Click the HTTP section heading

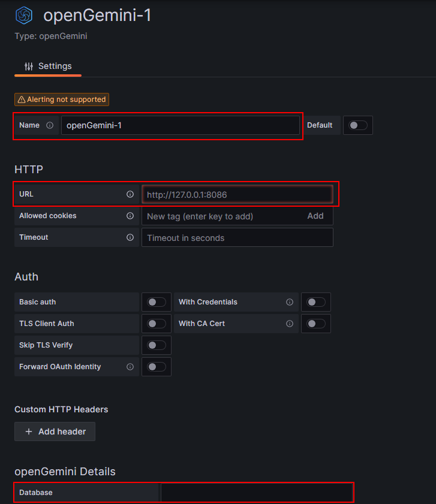coord(29,170)
